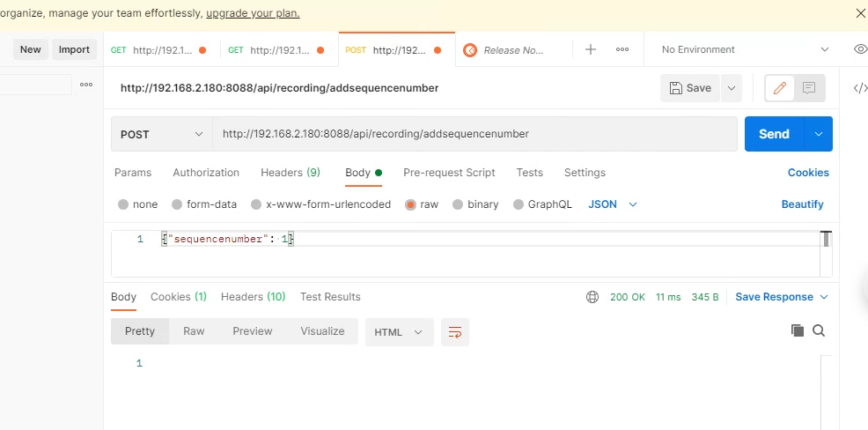Expand the No Environment selector
Viewport: 868px width, 430px height.
[745, 49]
